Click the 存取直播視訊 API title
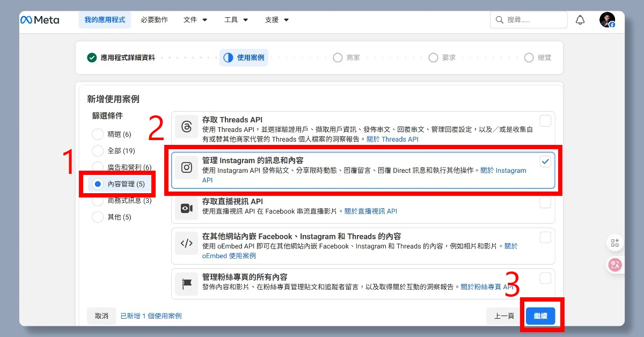Screen dimensions: 644x337 (233, 201)
